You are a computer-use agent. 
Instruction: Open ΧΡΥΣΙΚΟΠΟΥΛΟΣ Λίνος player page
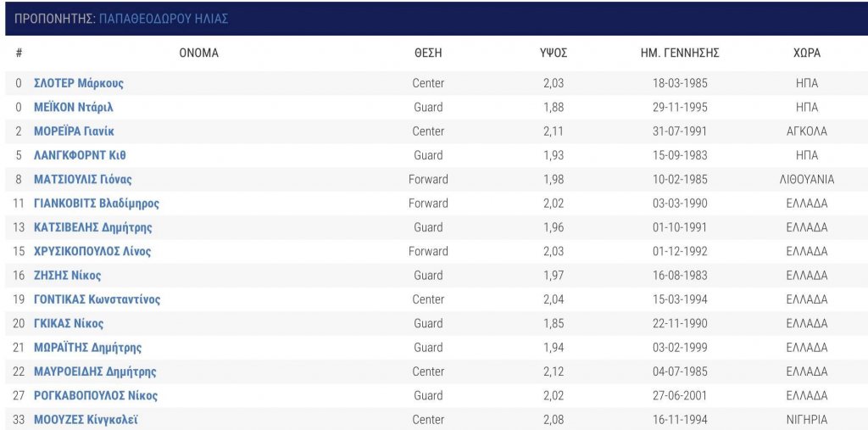(x=92, y=252)
